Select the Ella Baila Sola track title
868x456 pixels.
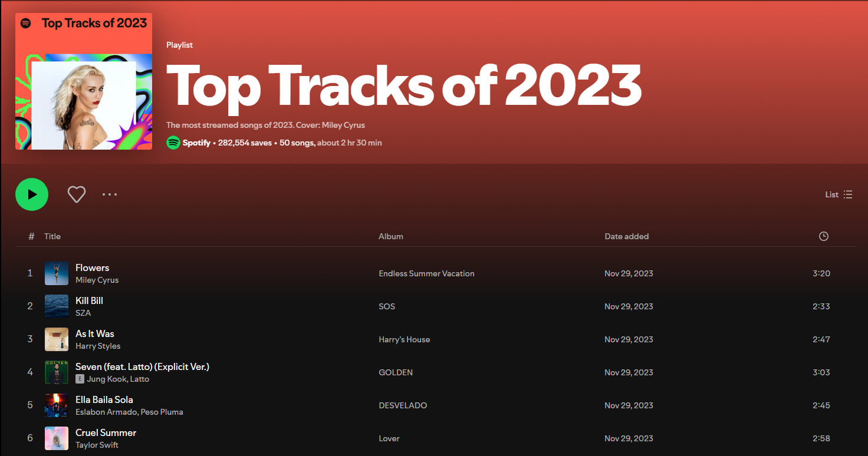click(104, 399)
